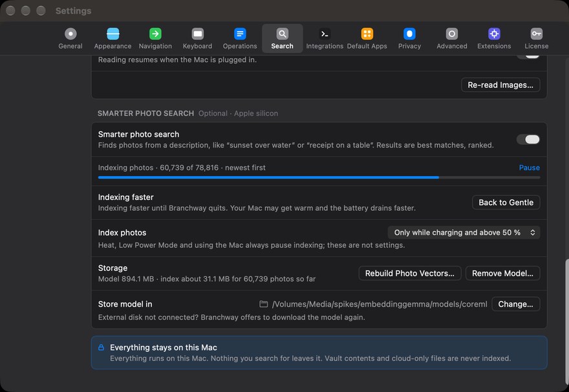Switch to the Integrations tab label
569x392 pixels.
[x=325, y=46]
